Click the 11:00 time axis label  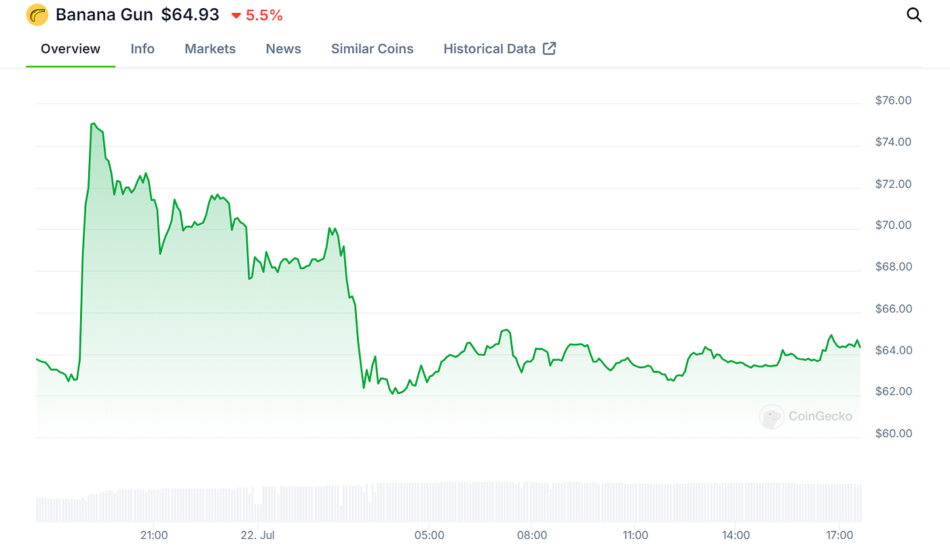[635, 535]
